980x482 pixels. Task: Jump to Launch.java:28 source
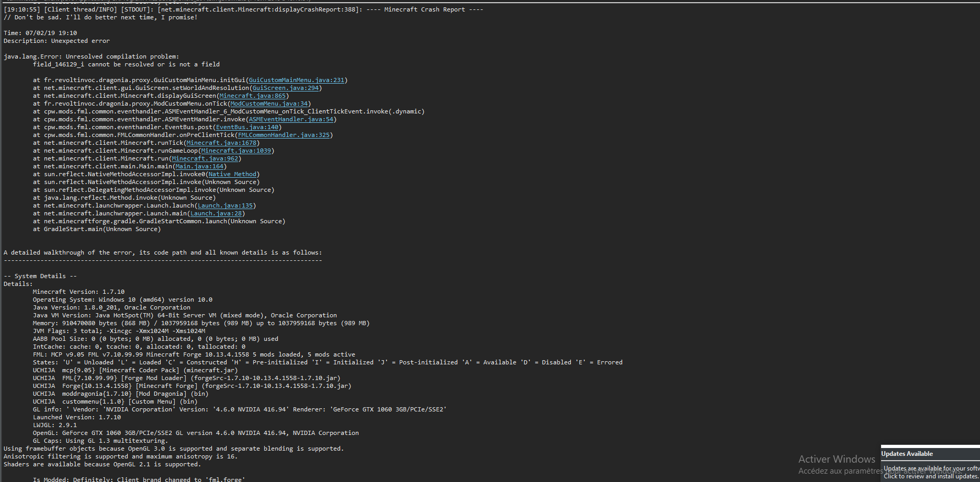point(216,213)
